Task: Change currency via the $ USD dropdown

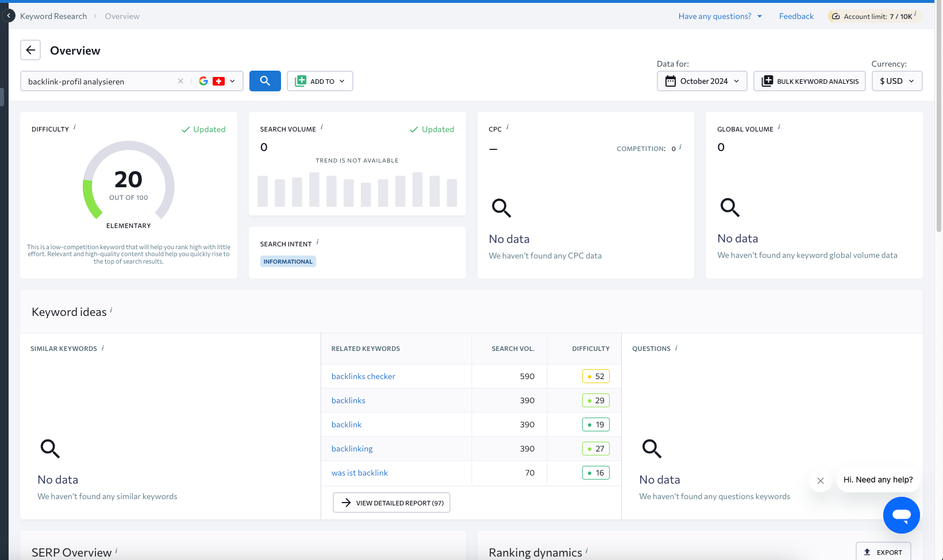Action: 897,81
